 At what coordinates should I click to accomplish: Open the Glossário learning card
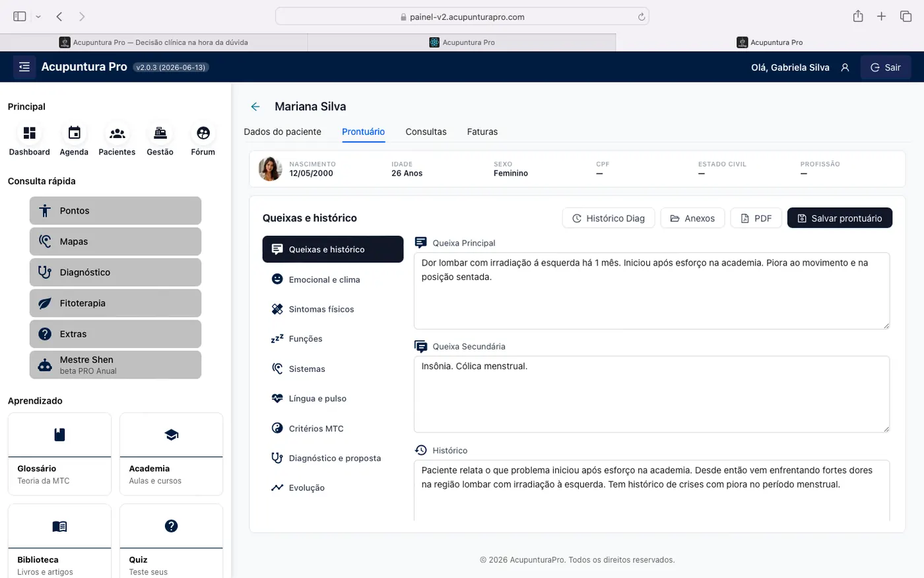(x=59, y=454)
